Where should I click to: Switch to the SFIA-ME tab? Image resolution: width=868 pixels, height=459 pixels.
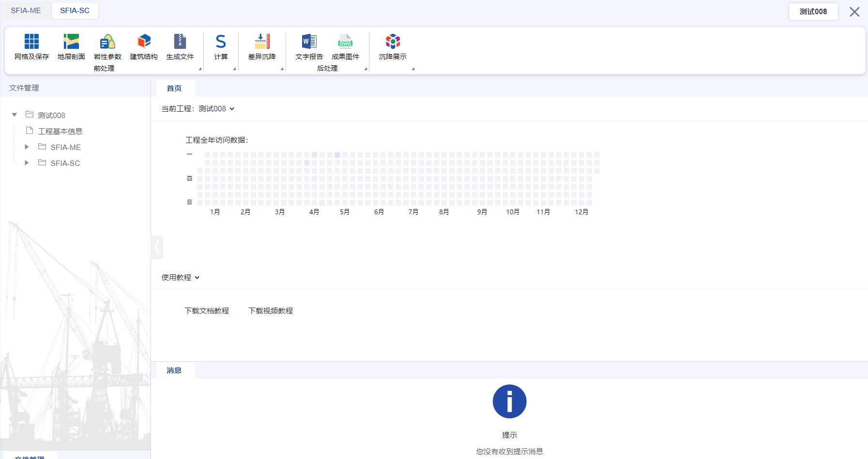[x=26, y=11]
